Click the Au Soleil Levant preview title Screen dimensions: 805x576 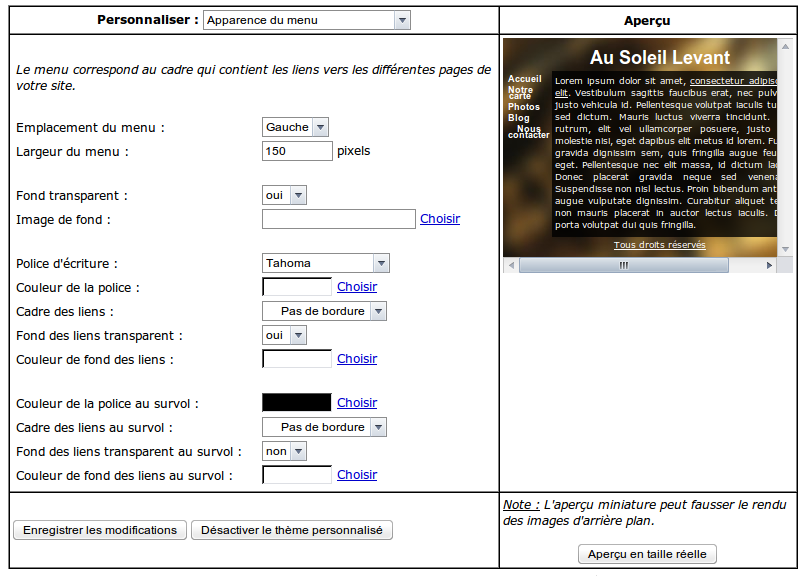point(659,57)
